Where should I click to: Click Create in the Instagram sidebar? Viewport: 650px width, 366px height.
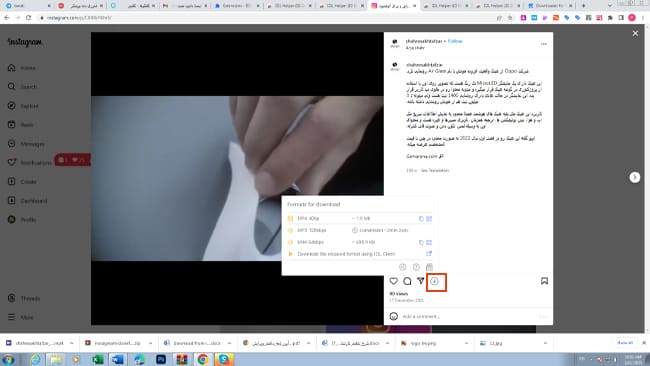click(22, 182)
